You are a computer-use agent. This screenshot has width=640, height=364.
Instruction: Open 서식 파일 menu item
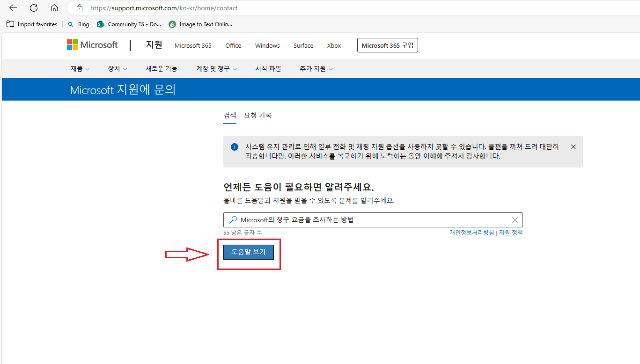[x=268, y=69]
